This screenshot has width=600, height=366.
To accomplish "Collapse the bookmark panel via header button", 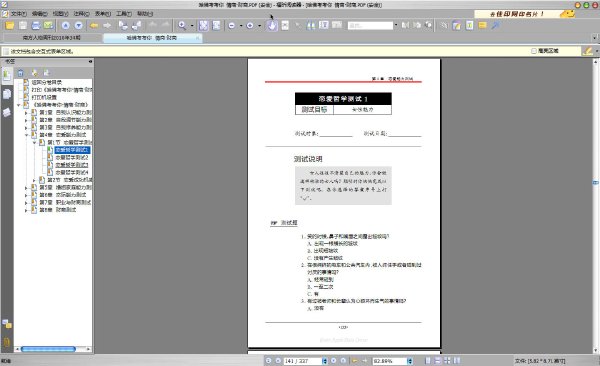I will tap(90, 62).
